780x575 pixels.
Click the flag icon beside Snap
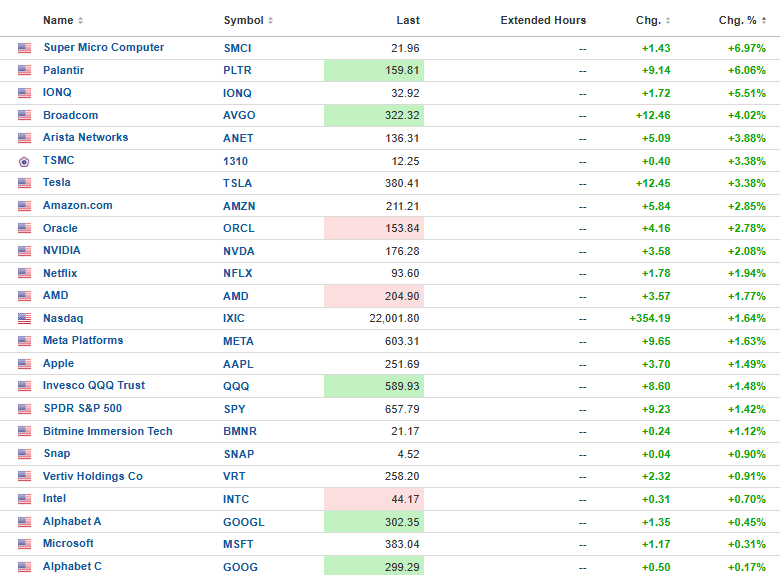coord(24,454)
